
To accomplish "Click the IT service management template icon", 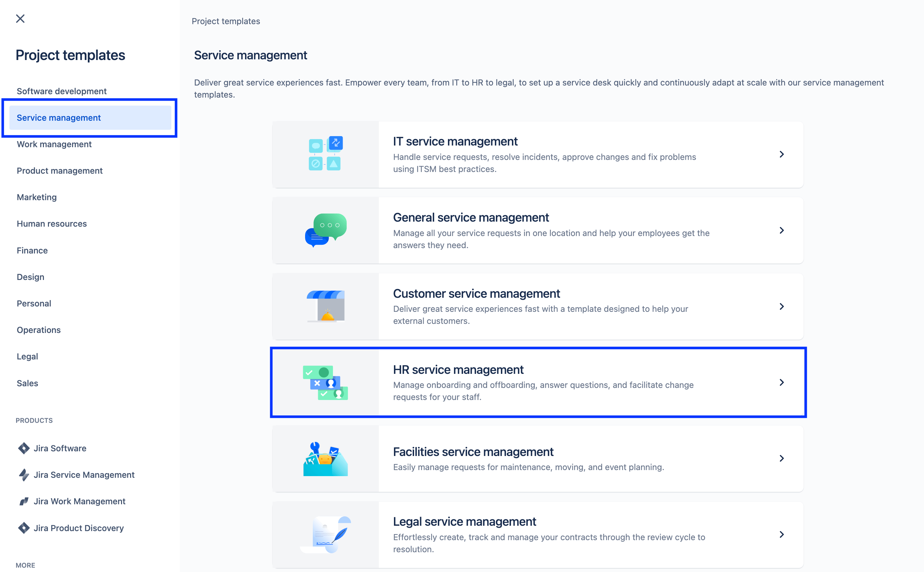I will 326,154.
